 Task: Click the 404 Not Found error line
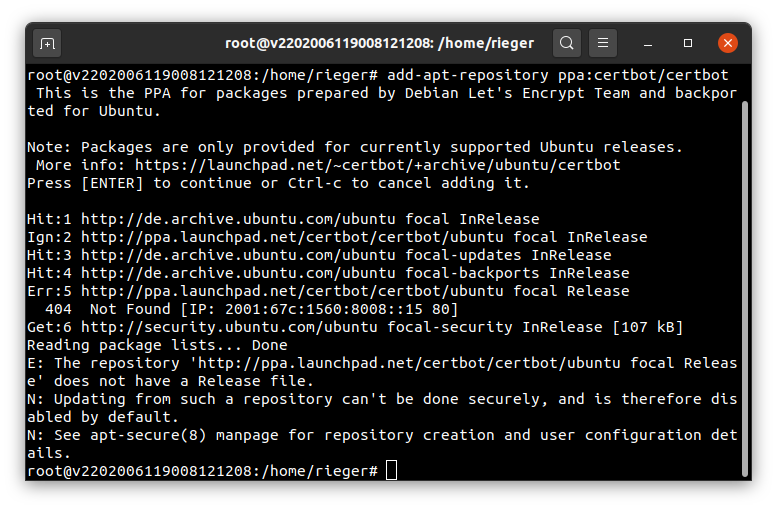pyautogui.click(x=252, y=309)
